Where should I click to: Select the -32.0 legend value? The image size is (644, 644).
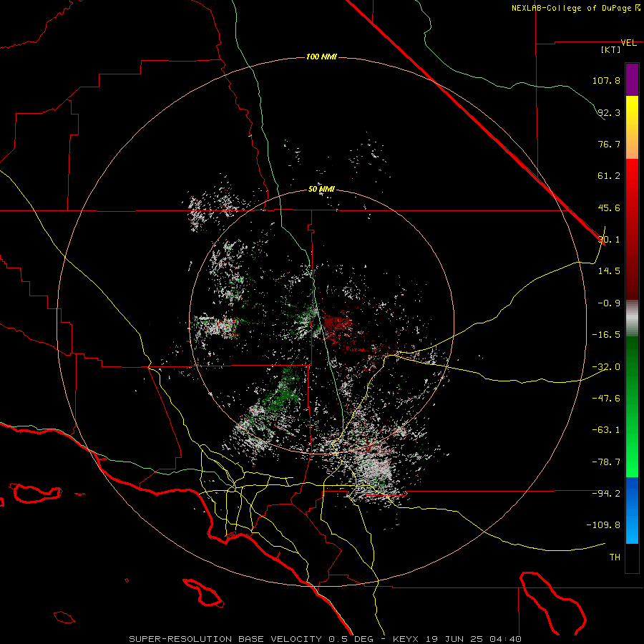point(606,367)
